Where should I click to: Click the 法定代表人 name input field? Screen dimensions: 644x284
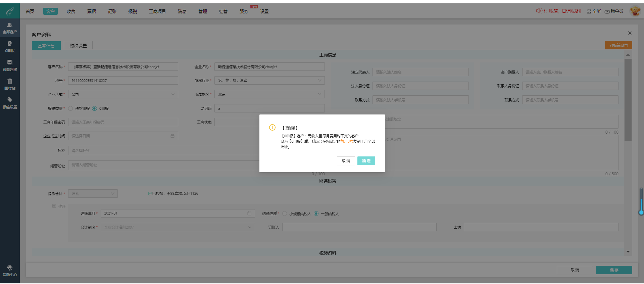pos(420,72)
